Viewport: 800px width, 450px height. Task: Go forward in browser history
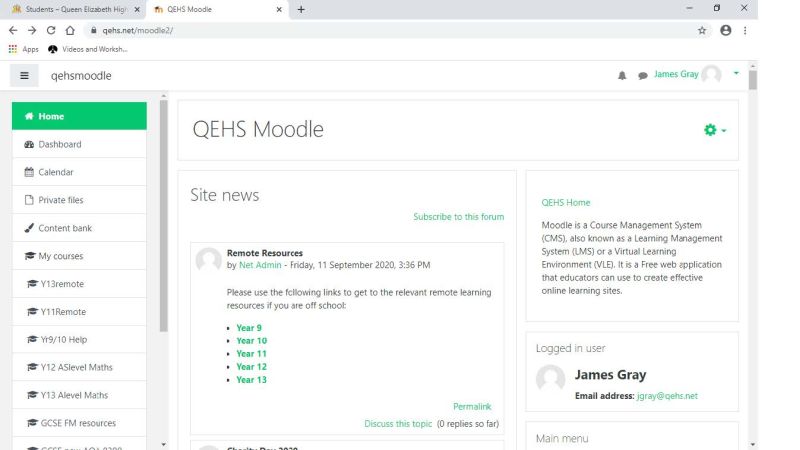pyautogui.click(x=32, y=30)
